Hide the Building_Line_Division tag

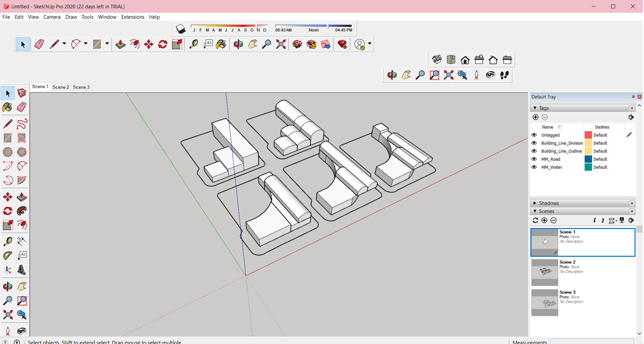tap(534, 143)
